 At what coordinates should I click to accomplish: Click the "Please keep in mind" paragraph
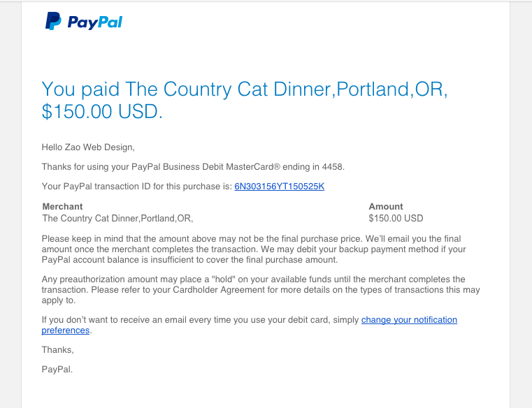click(252, 249)
